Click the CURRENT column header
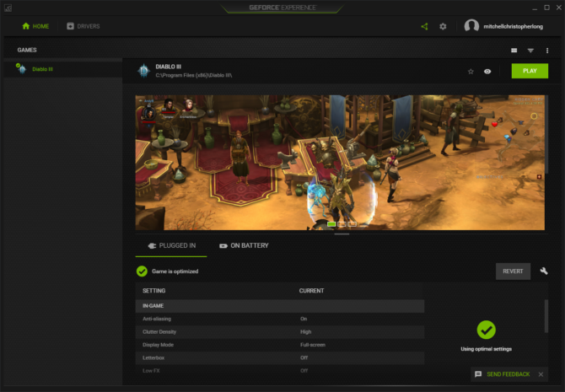The height and width of the screenshot is (392, 565). tap(311, 291)
